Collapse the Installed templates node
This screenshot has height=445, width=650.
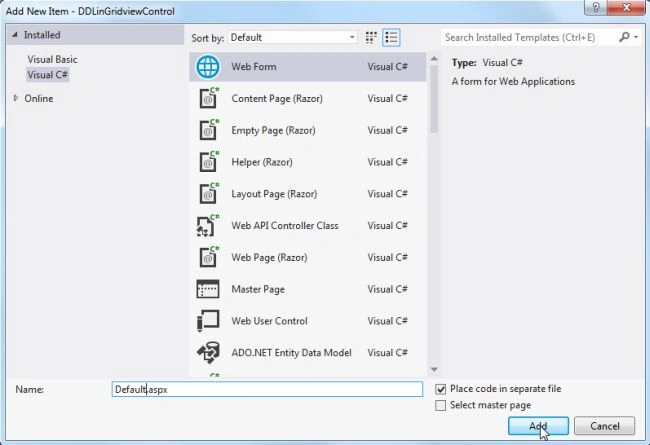[15, 35]
